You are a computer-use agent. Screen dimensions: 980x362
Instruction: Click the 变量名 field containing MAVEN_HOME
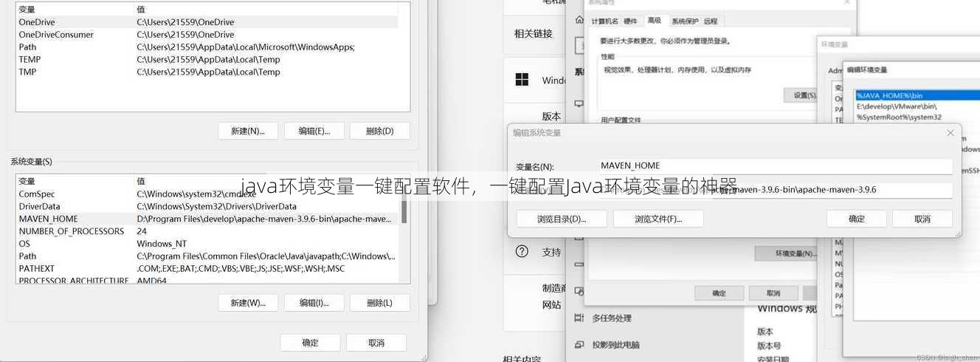tap(775, 165)
